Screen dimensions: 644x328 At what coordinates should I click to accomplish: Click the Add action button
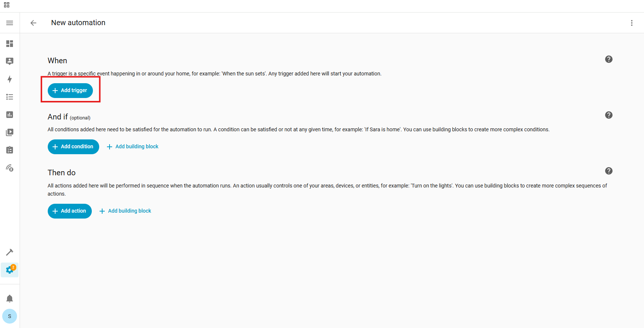coord(70,211)
